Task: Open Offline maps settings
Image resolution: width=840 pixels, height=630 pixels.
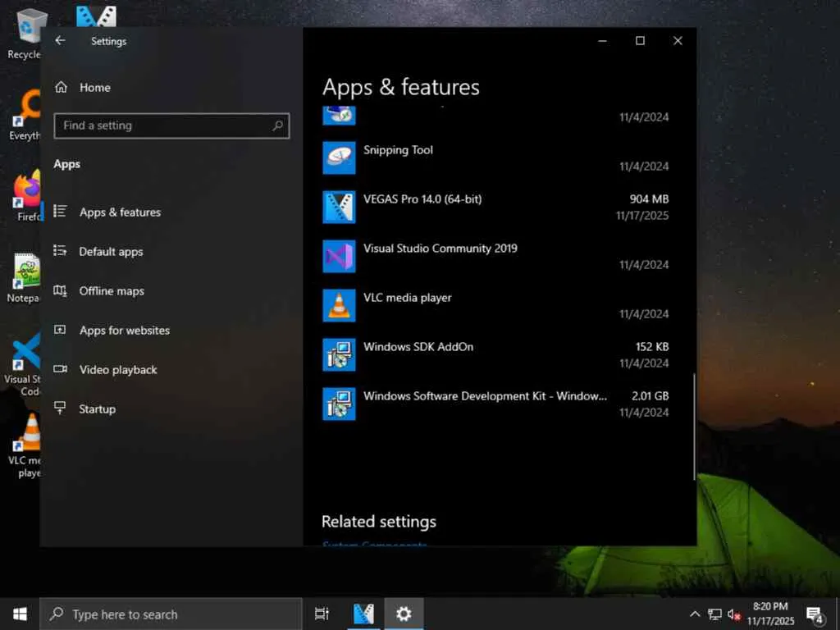Action: click(112, 291)
